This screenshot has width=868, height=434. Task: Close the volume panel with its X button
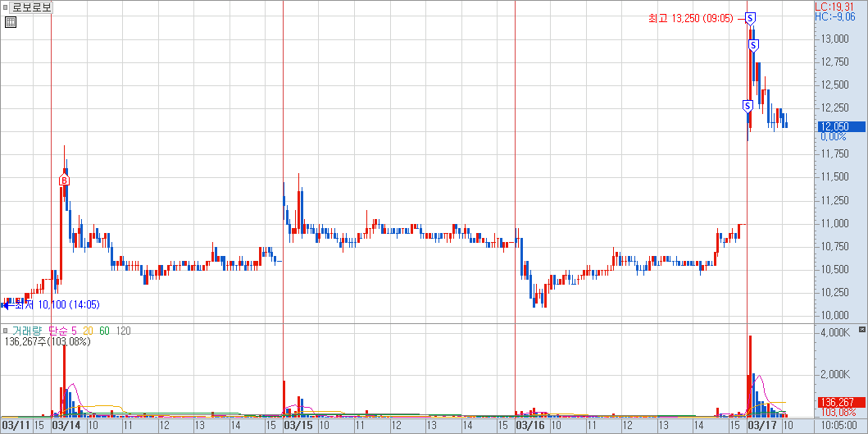click(862, 329)
